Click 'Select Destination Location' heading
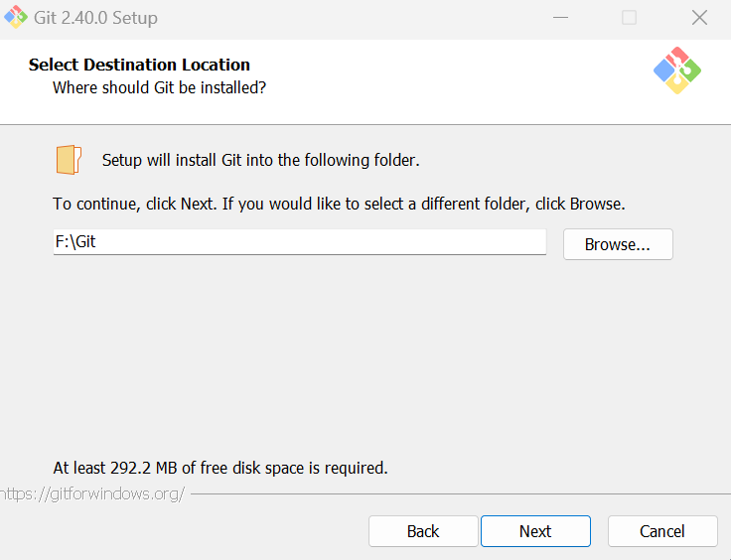The width and height of the screenshot is (731, 560). tap(139, 65)
